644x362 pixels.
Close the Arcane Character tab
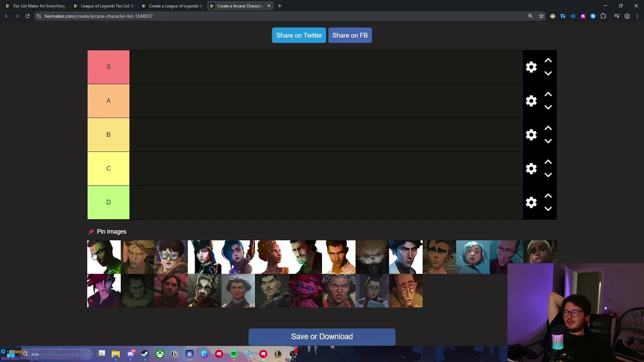tap(269, 6)
